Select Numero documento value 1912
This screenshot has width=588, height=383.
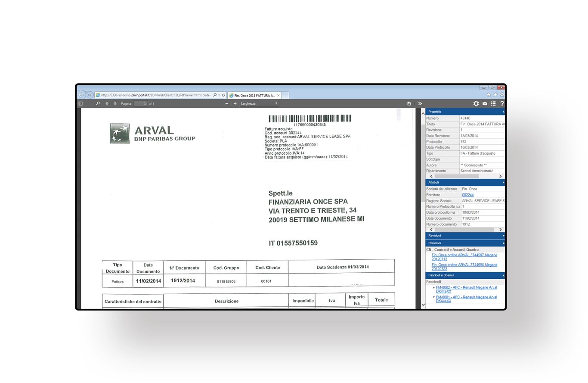tap(466, 224)
